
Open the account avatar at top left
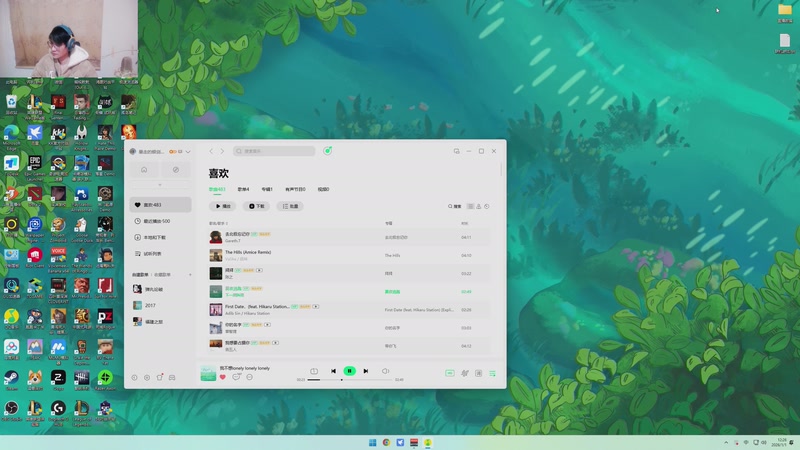[133, 152]
